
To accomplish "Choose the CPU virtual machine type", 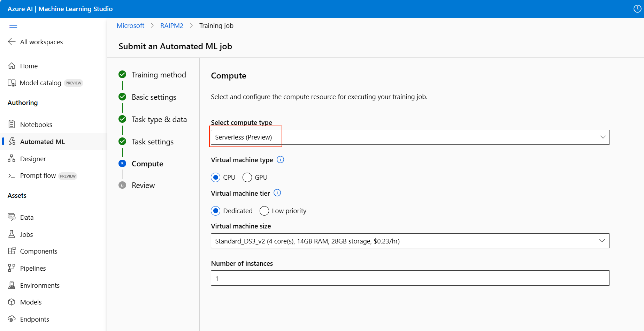I will (x=216, y=178).
